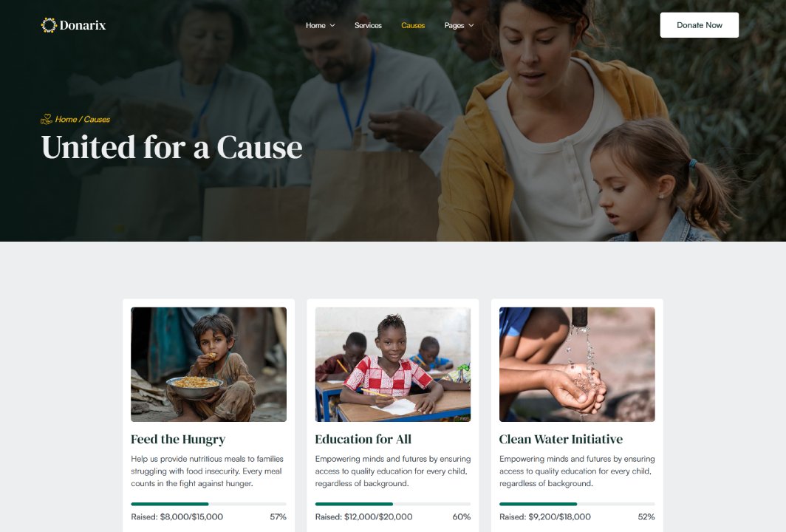
Task: Open the Clean Water Initiative photo
Action: (577, 364)
